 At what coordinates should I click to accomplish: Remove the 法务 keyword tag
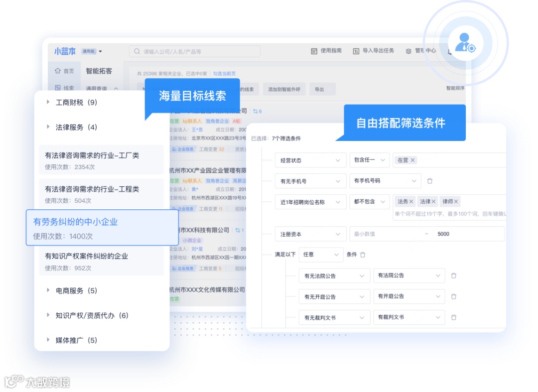(x=411, y=201)
